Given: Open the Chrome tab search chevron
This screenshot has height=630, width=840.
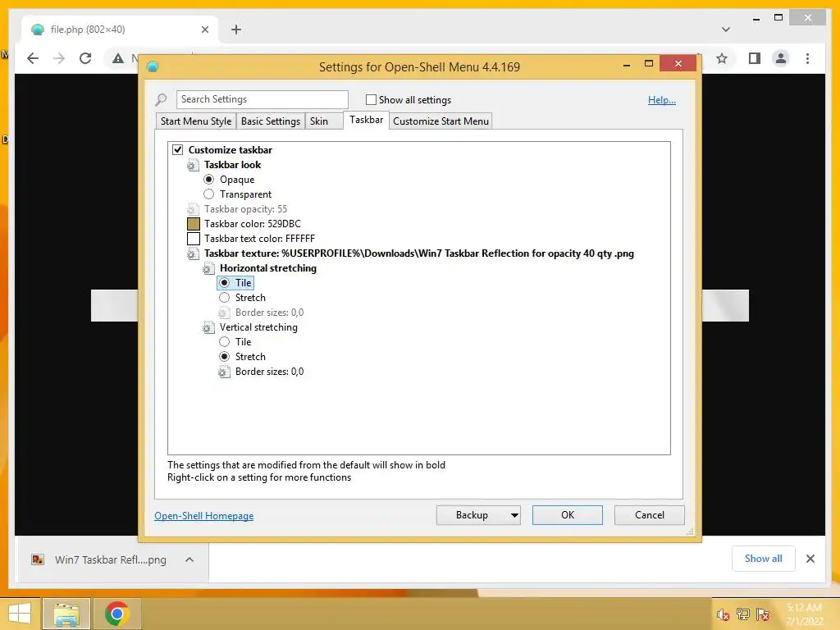Looking at the screenshot, I should pyautogui.click(x=725, y=30).
